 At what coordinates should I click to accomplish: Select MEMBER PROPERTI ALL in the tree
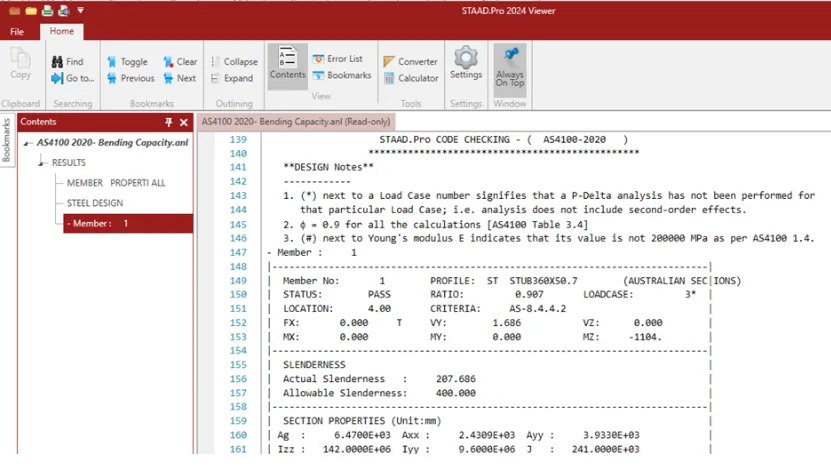(116, 183)
